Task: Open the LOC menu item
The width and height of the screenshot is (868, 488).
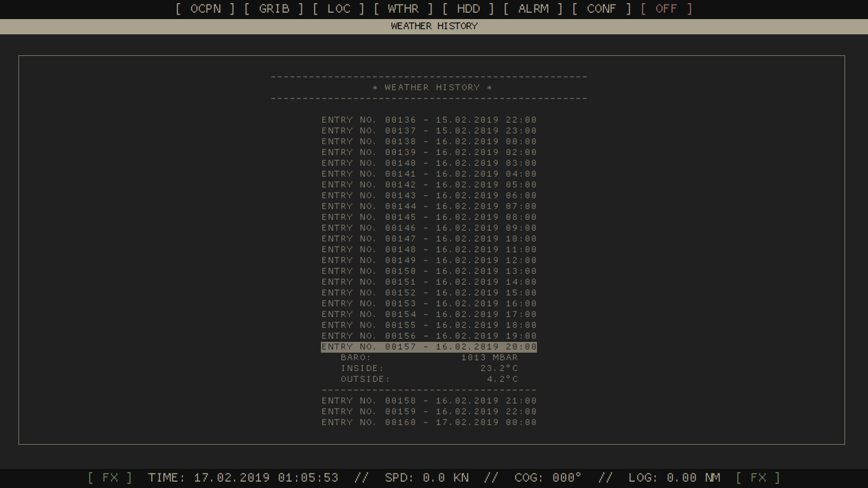Action: pos(339,9)
